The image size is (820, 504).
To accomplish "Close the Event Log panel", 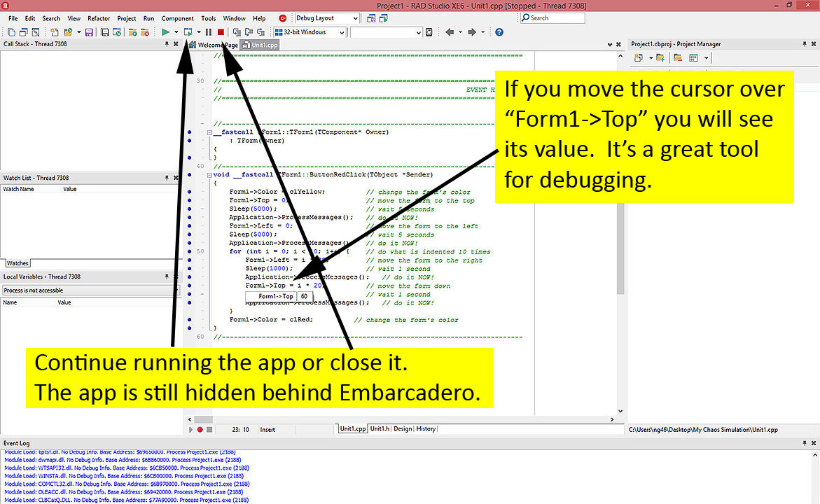I will (x=814, y=443).
